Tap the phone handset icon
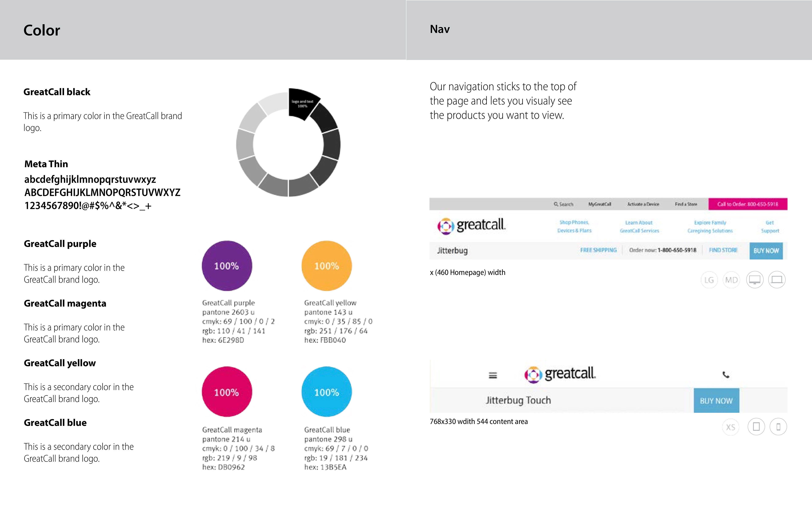 pyautogui.click(x=726, y=375)
